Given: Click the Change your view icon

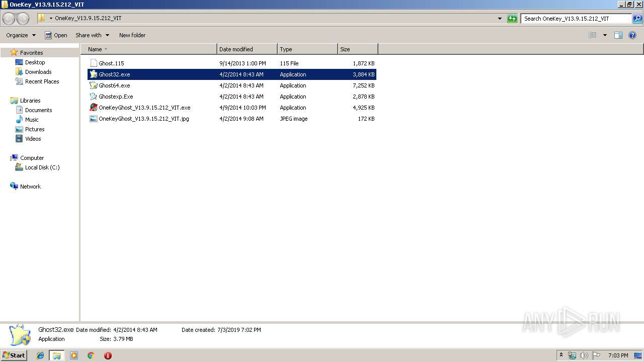Looking at the screenshot, I should 593,35.
